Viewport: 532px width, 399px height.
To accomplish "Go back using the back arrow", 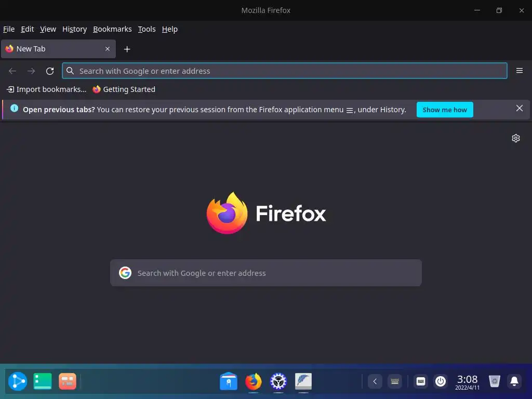I will click(12, 71).
